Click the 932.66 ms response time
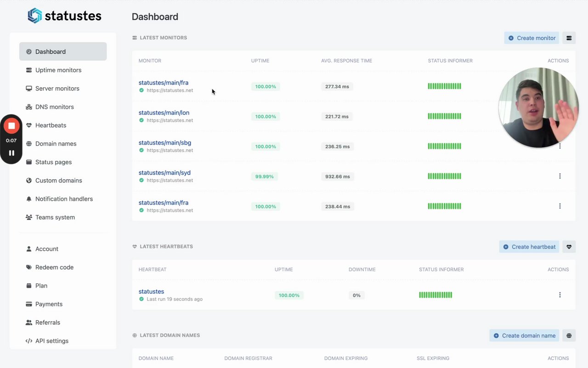Image resolution: width=588 pixels, height=368 pixels. (x=337, y=176)
